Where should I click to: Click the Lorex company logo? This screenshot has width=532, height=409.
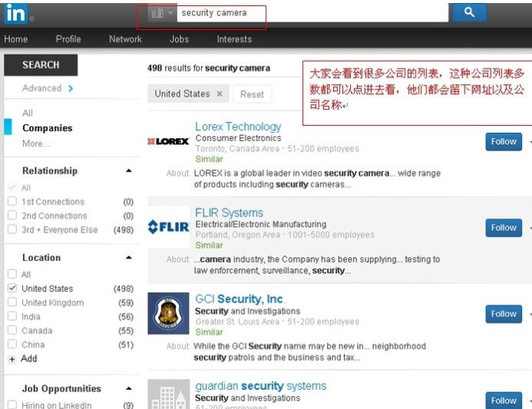tap(168, 141)
